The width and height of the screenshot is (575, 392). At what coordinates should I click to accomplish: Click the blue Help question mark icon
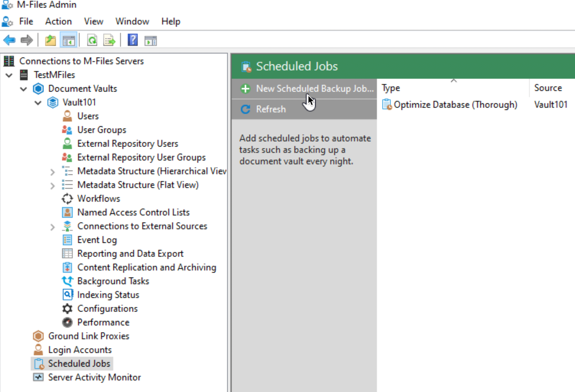pyautogui.click(x=133, y=40)
